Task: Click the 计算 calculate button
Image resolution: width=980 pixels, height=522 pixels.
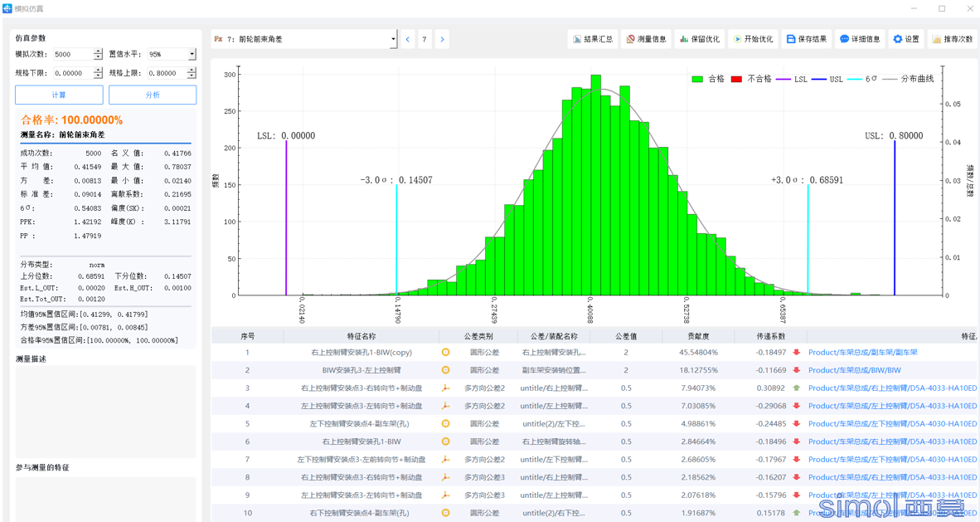Action: point(60,95)
